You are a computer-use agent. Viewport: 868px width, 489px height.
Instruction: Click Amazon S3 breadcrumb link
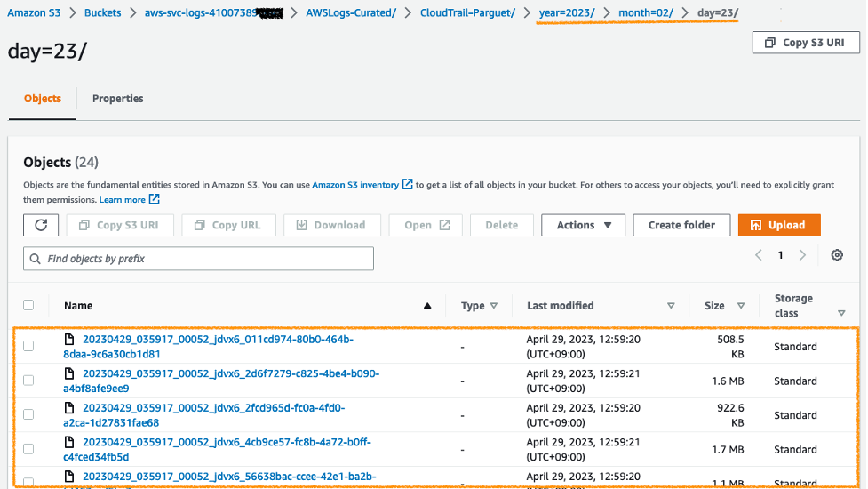34,12
